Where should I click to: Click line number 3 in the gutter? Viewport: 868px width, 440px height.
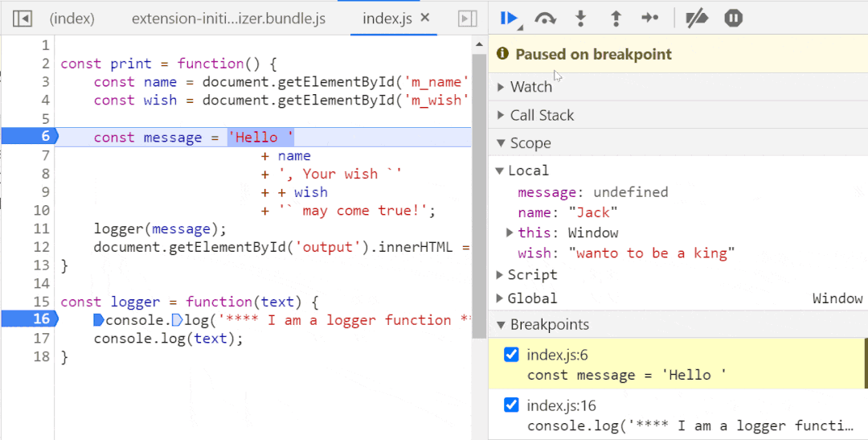(x=45, y=81)
